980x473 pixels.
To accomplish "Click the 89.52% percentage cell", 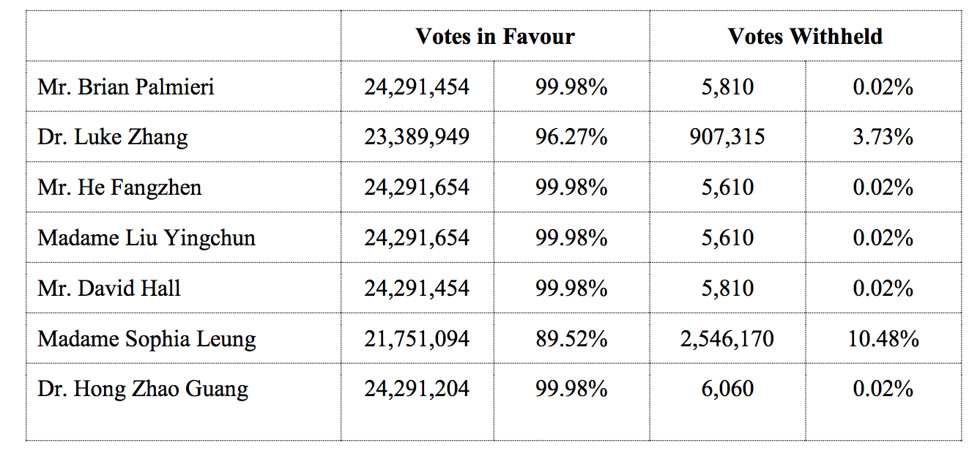I will 572,338.
